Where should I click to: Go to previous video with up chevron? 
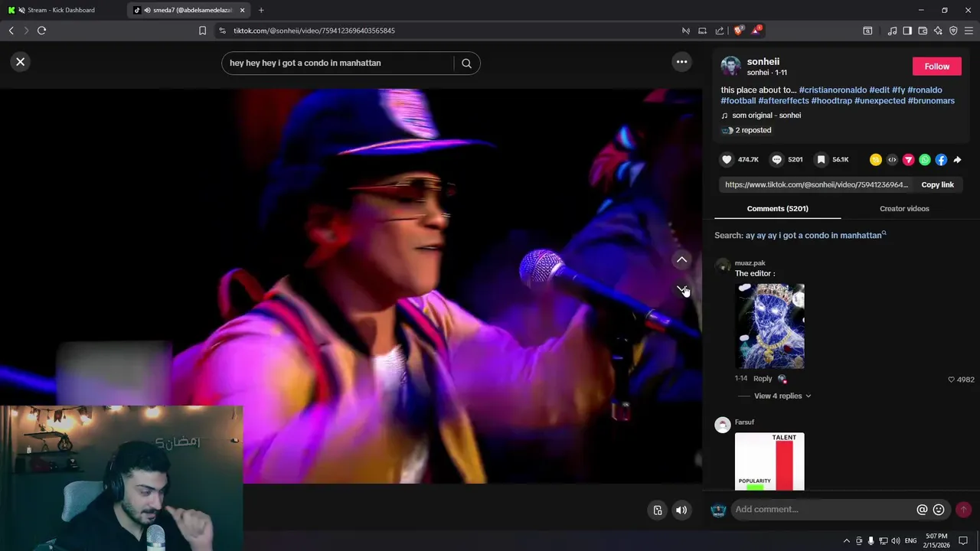pyautogui.click(x=681, y=260)
